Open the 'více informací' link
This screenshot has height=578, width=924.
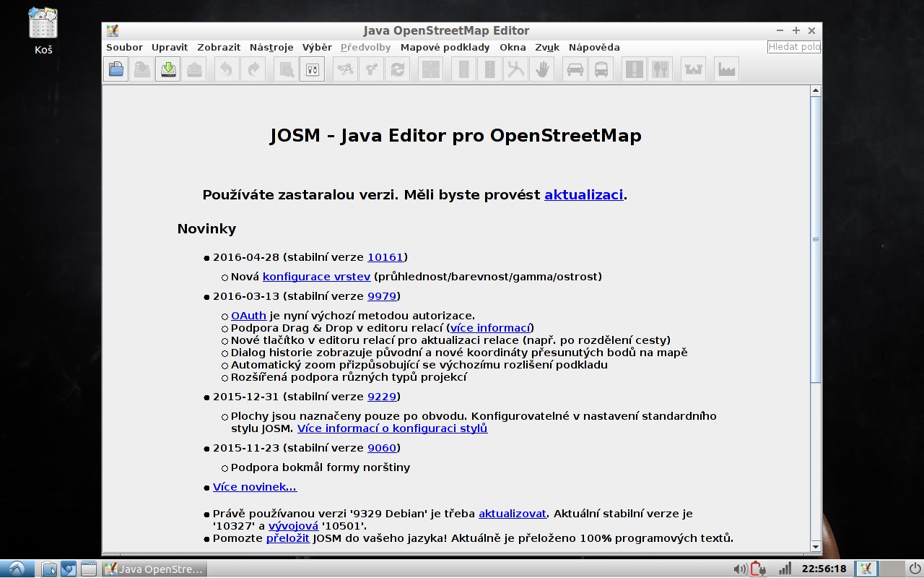tap(490, 327)
